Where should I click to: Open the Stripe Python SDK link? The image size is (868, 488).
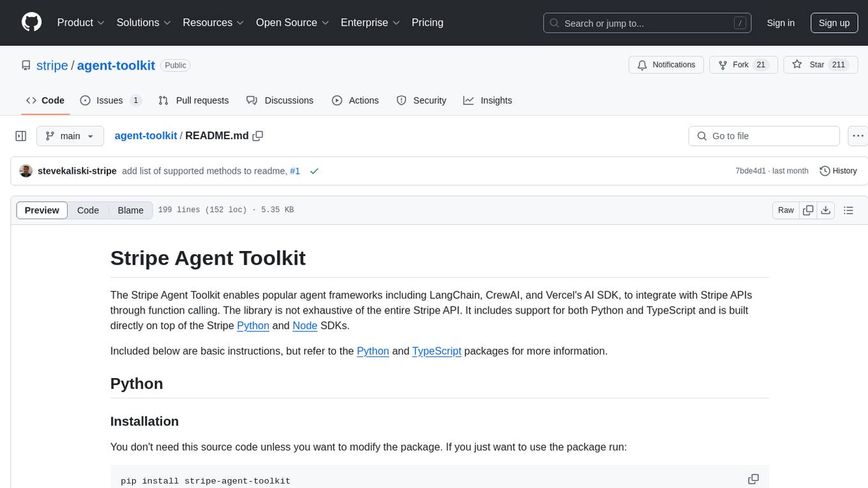tap(253, 326)
